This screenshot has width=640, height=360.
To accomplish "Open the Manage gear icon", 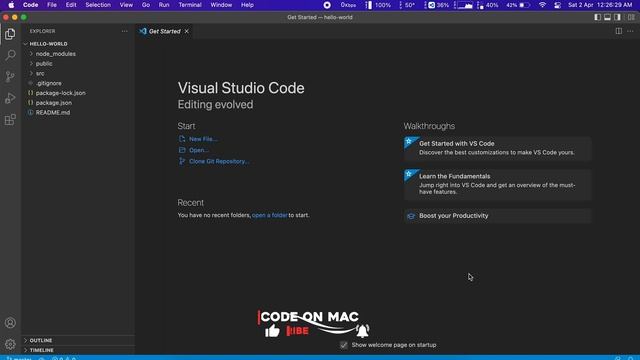I will coord(10,344).
